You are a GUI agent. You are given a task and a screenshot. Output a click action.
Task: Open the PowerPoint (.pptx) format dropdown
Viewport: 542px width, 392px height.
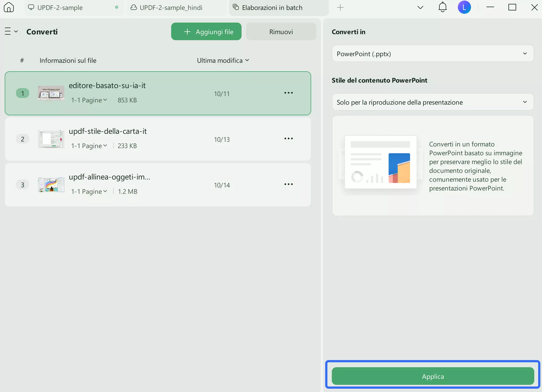tap(432, 54)
